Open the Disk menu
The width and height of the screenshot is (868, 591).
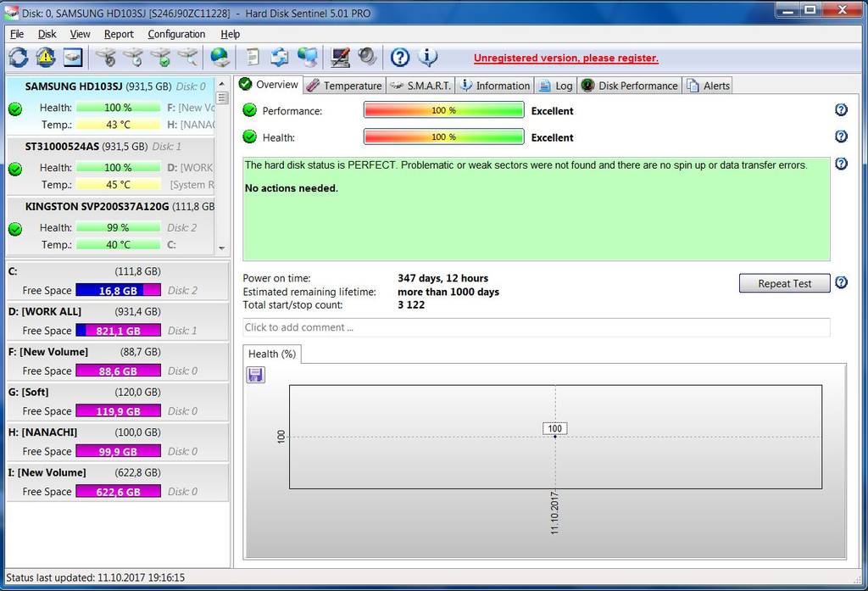(x=47, y=34)
